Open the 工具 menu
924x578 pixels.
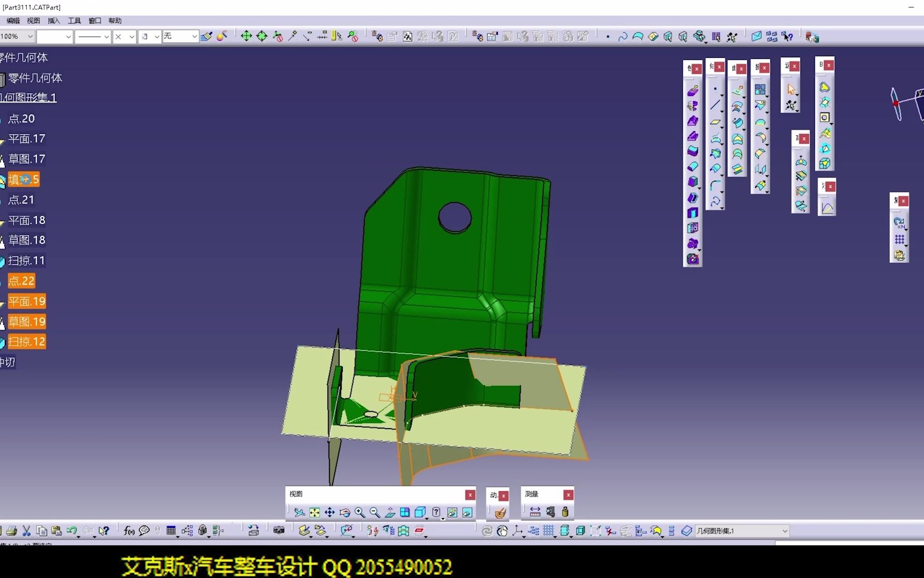(x=74, y=21)
